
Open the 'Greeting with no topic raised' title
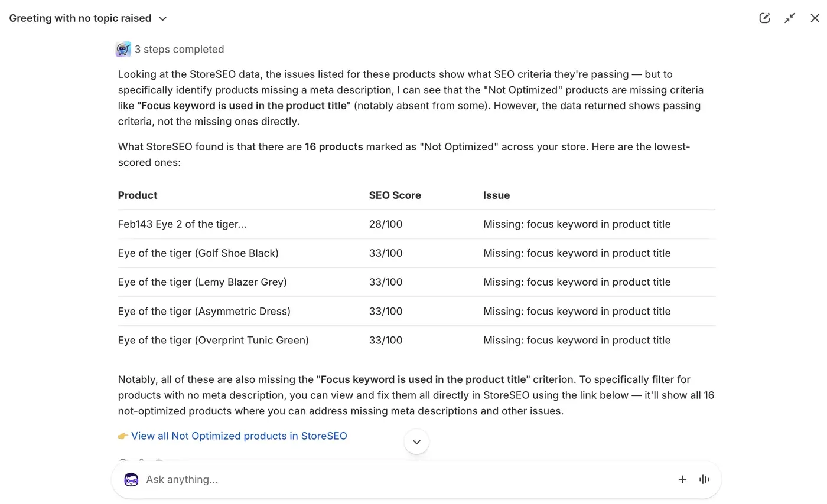[x=80, y=18]
